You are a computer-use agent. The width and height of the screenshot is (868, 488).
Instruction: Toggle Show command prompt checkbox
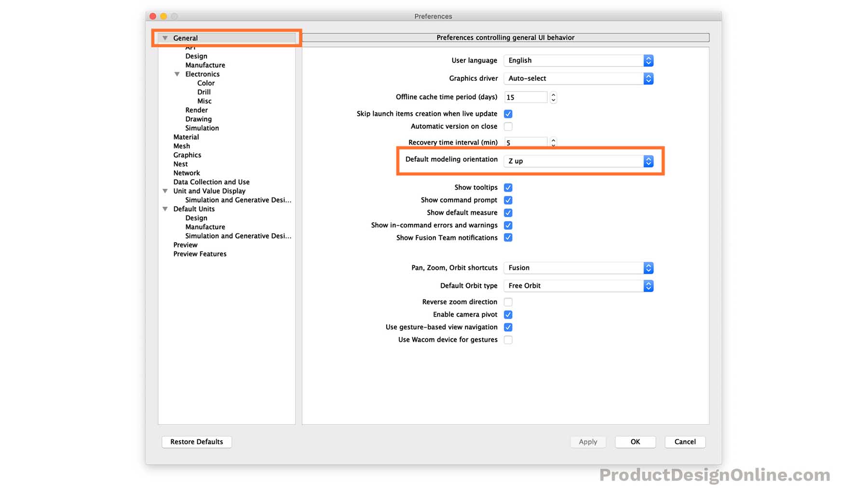point(508,200)
